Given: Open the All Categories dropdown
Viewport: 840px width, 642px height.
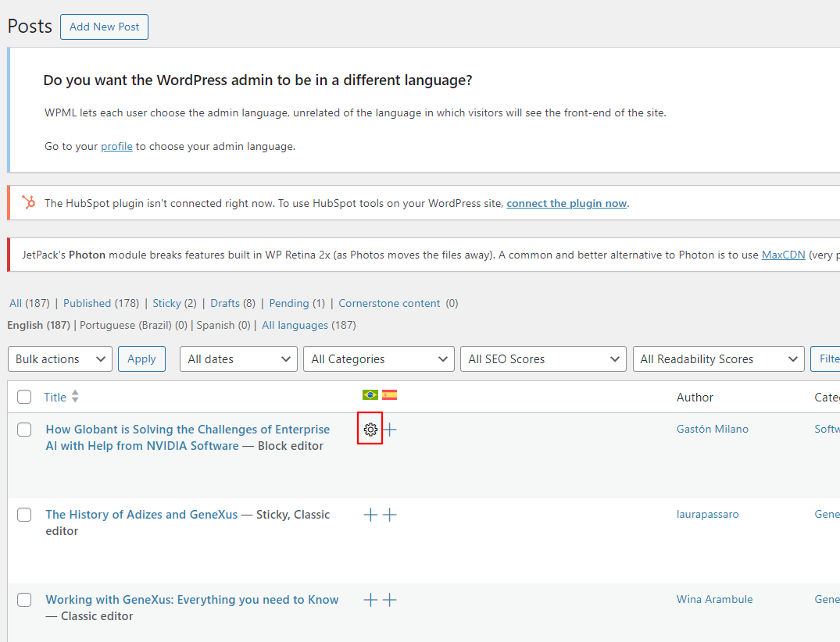Looking at the screenshot, I should coord(379,358).
